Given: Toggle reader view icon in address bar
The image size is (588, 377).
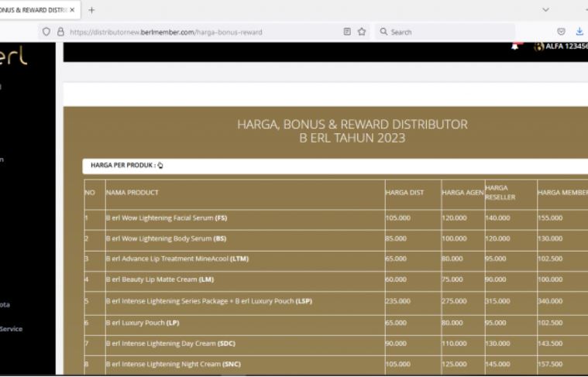Looking at the screenshot, I should tap(348, 33).
